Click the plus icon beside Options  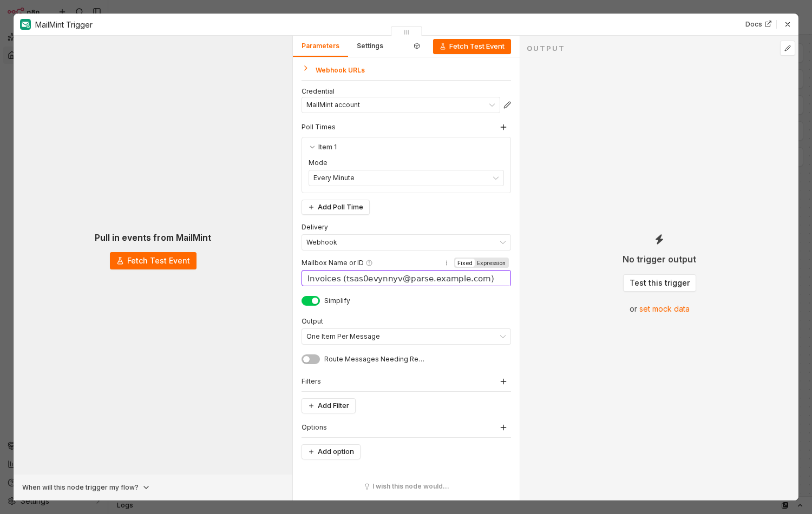(x=503, y=427)
